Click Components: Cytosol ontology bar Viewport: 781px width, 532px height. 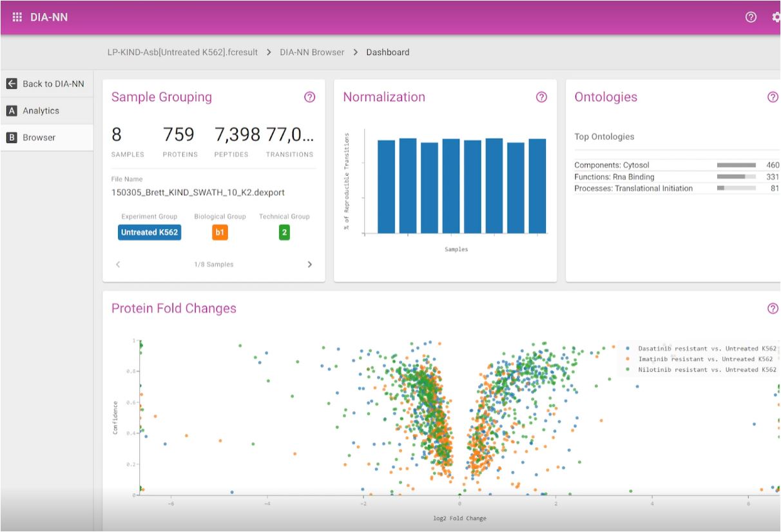click(736, 166)
